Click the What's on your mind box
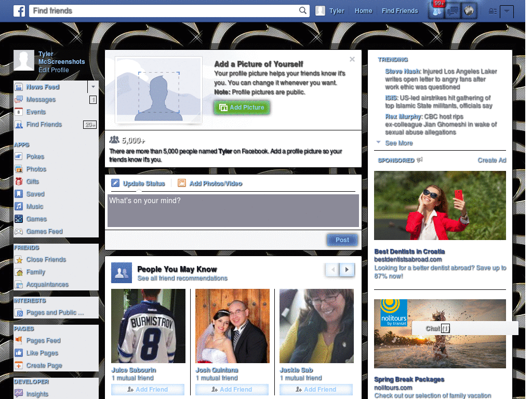 233,210
